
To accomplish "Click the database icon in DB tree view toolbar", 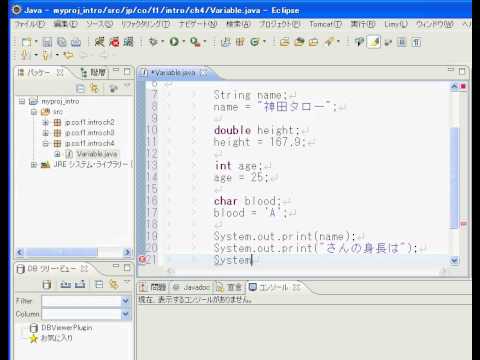I will [x=47, y=284].
